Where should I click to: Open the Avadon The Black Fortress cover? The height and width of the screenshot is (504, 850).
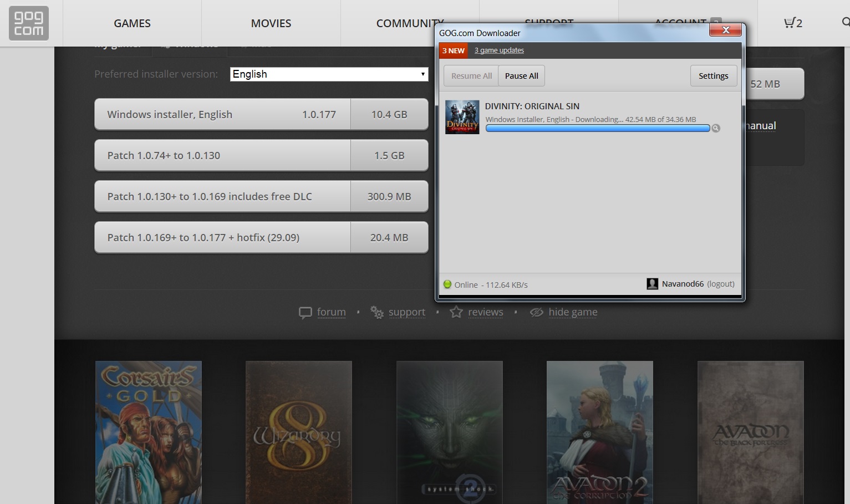[751, 432]
